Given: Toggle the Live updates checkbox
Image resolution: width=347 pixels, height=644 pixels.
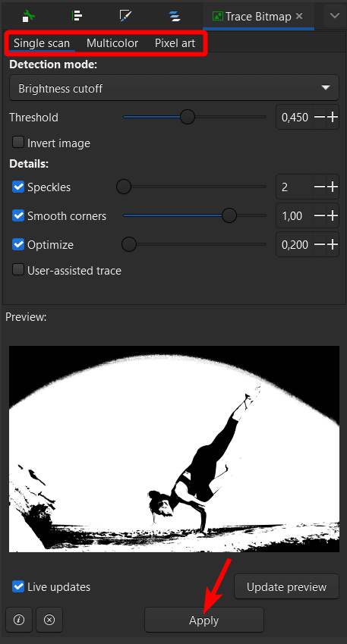Looking at the screenshot, I should pyautogui.click(x=18, y=586).
